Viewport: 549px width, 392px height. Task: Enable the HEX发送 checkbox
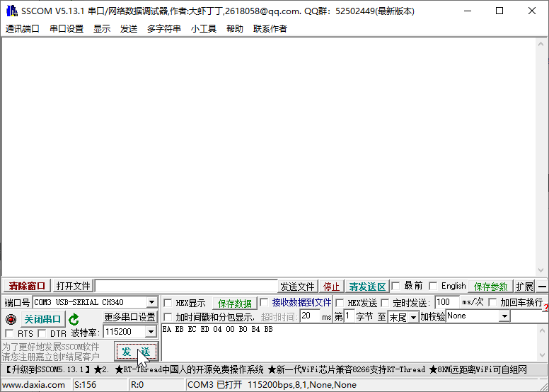[x=340, y=303]
